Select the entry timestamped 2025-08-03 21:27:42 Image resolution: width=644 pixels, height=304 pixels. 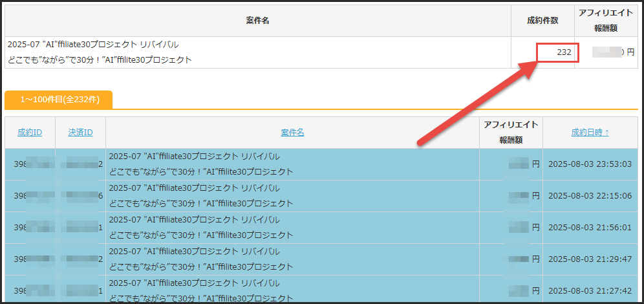click(x=590, y=291)
